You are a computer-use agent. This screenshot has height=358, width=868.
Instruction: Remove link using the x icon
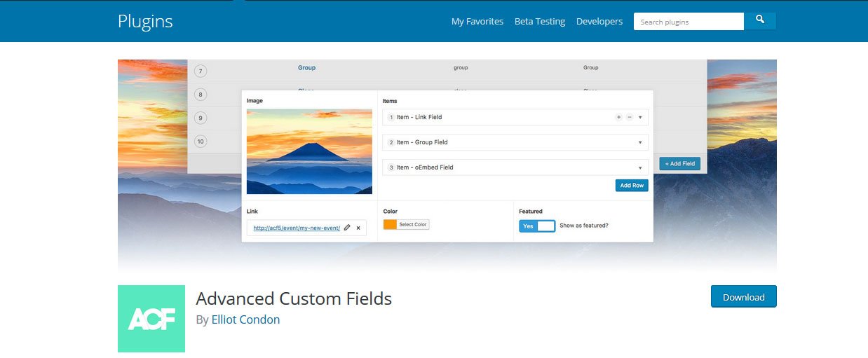coord(358,228)
